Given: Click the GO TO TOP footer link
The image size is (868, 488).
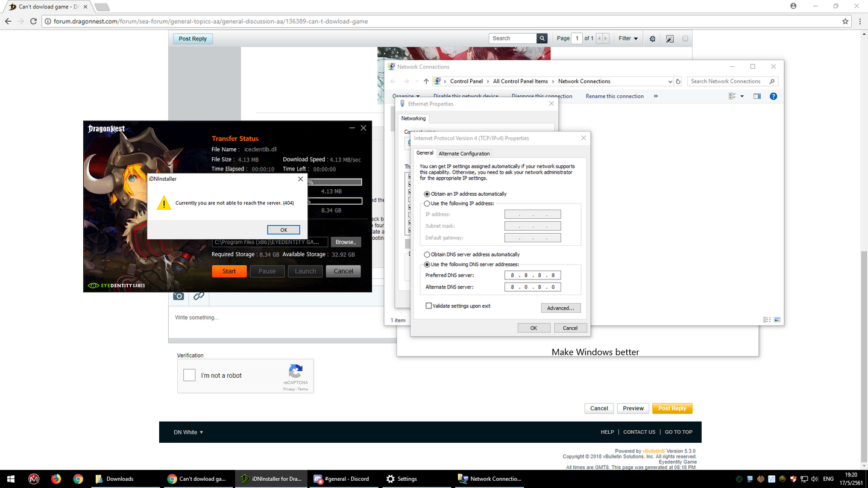Looking at the screenshot, I should [x=679, y=432].
